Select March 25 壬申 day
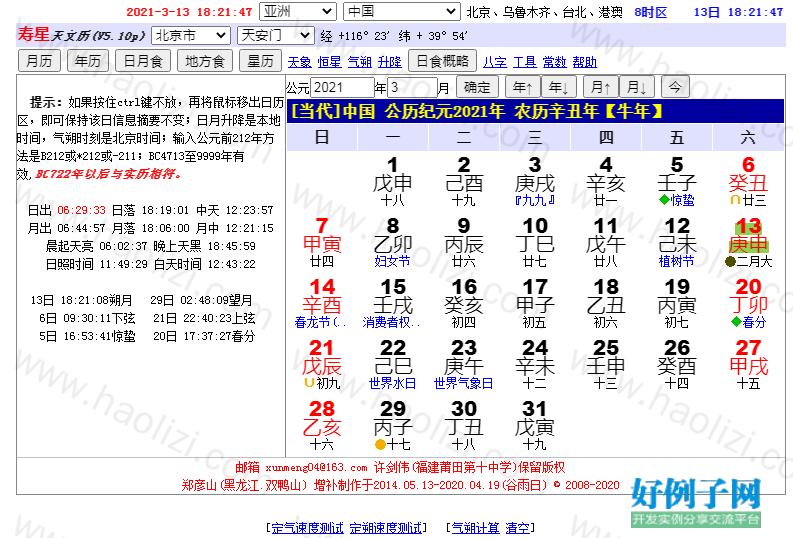This screenshot has height=538, width=793. (x=606, y=365)
